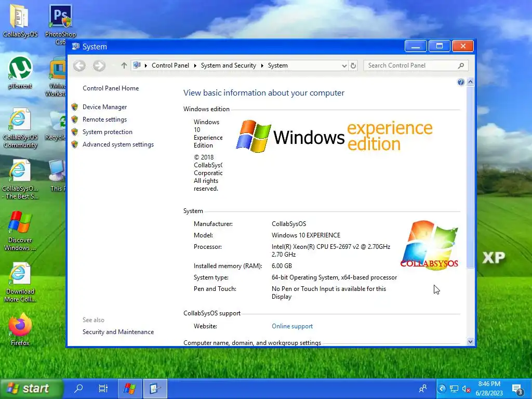
Task: Click the Intel(R) Xeon(R) processor value
Action: pyautogui.click(x=331, y=250)
